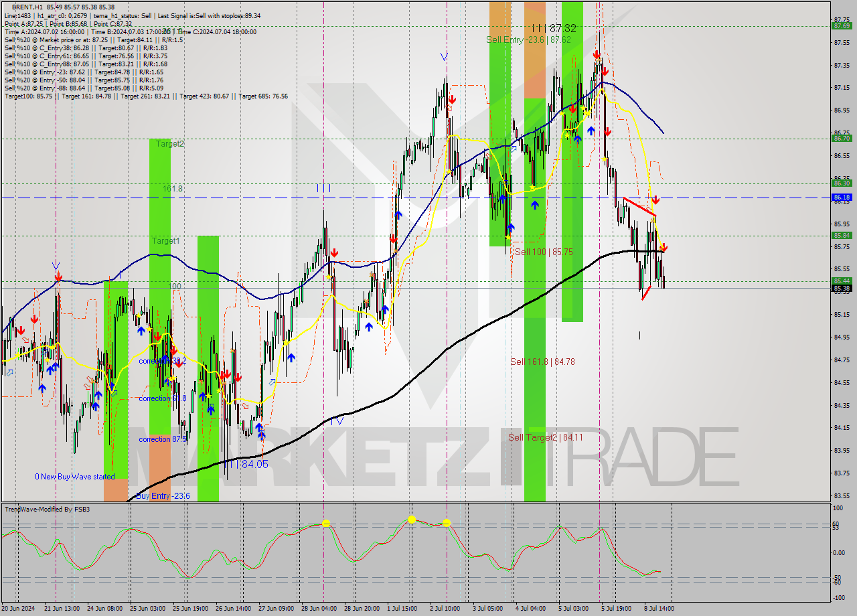Click the '100' level label on green bar
Screen dimensions: 857x616
(174, 287)
